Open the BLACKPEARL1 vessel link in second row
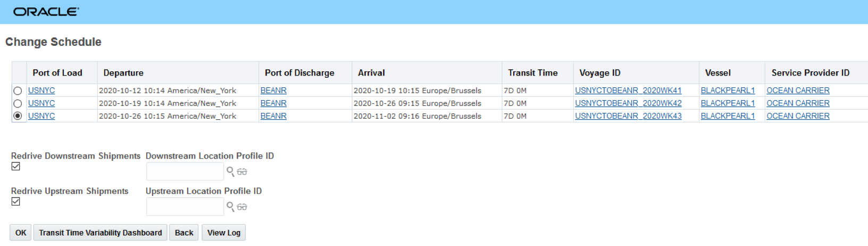Image resolution: width=868 pixels, height=246 pixels. coord(728,103)
